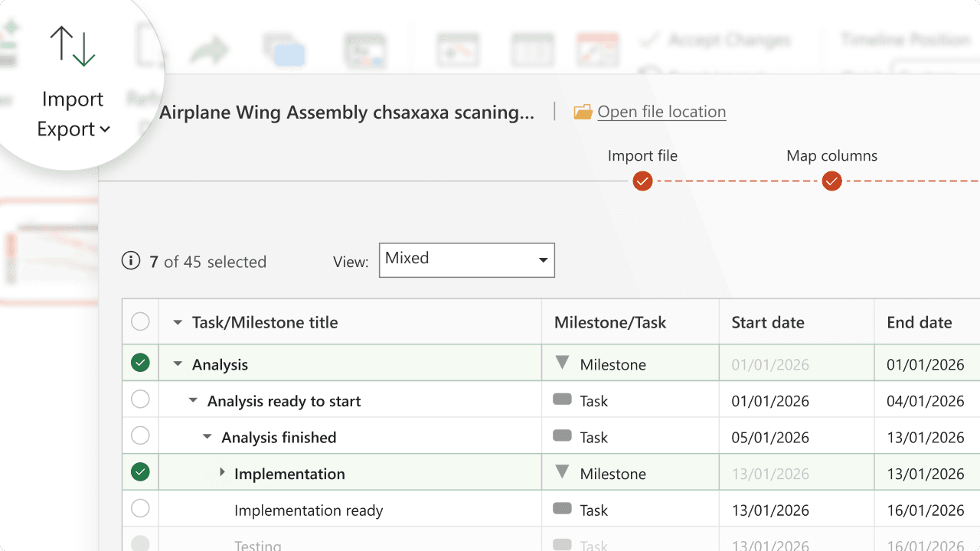
Task: Click the Task icon in Implementation ready row
Action: click(563, 509)
